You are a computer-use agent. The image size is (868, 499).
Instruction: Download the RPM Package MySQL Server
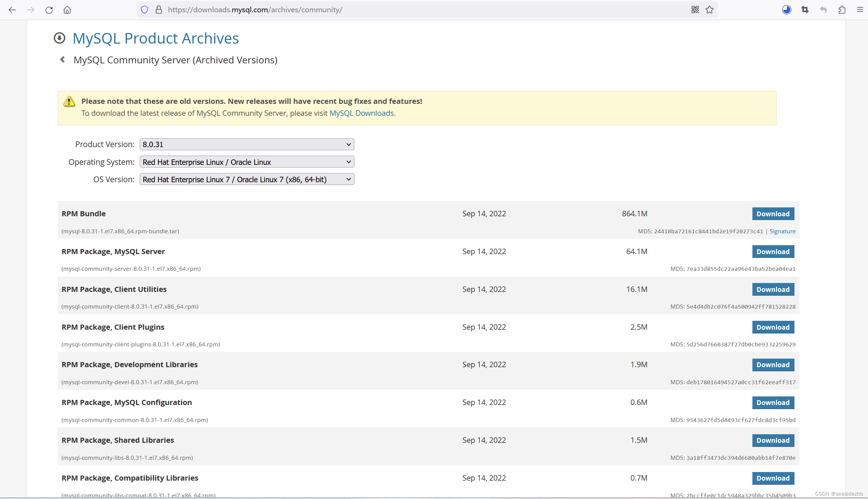click(x=773, y=251)
